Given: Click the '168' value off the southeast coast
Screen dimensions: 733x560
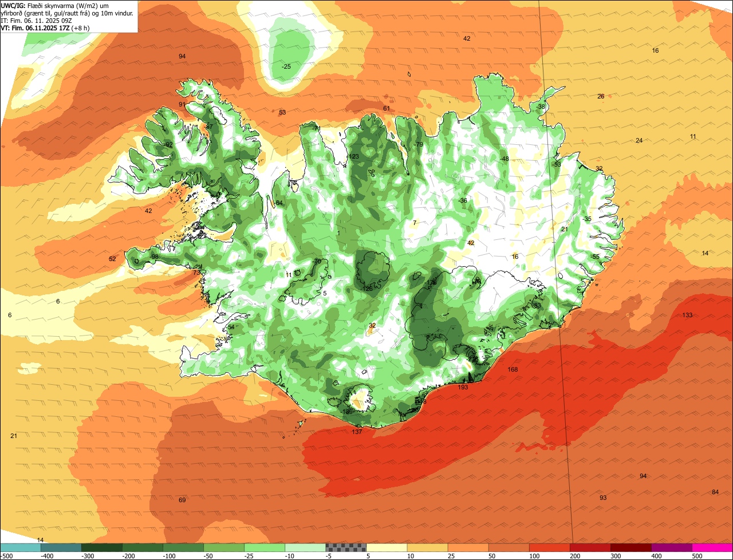Looking at the screenshot, I should (513, 370).
